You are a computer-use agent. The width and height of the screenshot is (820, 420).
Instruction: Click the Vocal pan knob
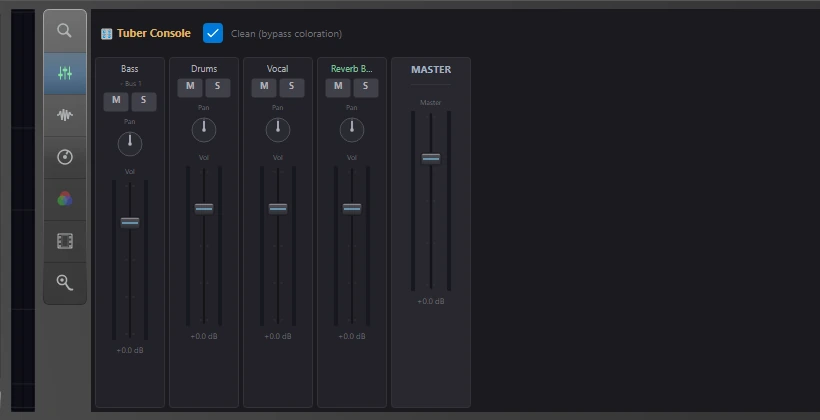[x=278, y=130]
